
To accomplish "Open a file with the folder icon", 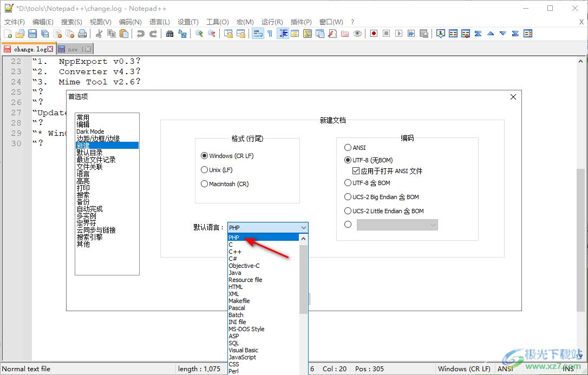I will coord(20,34).
